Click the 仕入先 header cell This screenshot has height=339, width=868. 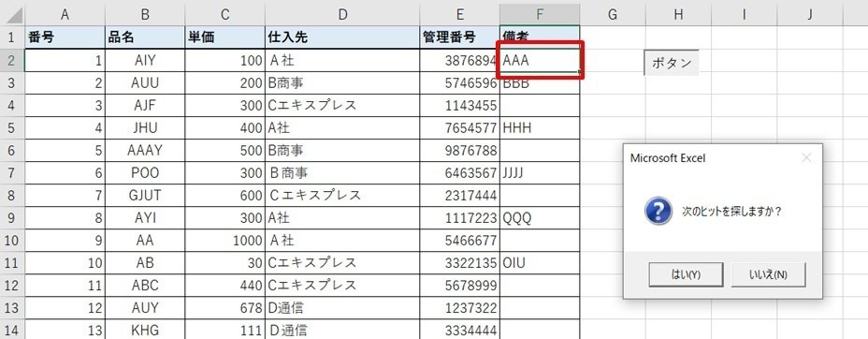tap(342, 37)
